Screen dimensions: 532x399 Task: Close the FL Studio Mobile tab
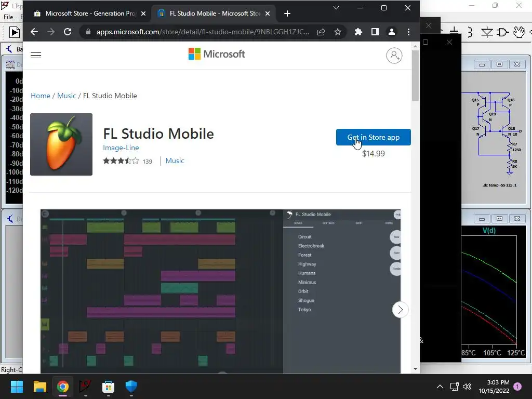point(268,14)
